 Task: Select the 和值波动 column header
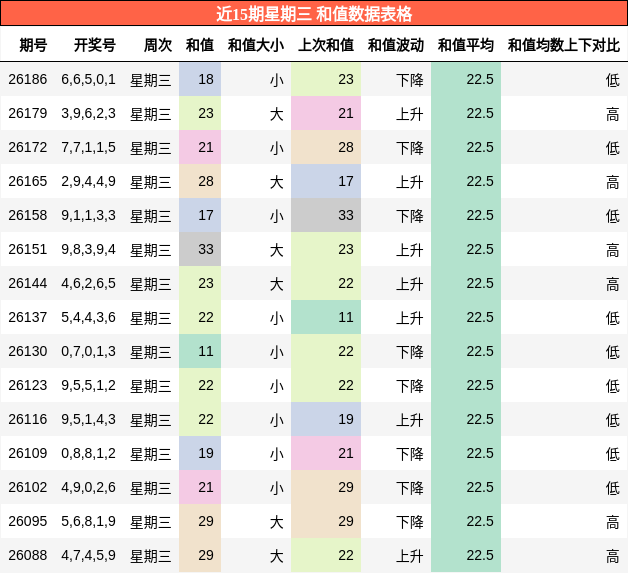[x=396, y=45]
